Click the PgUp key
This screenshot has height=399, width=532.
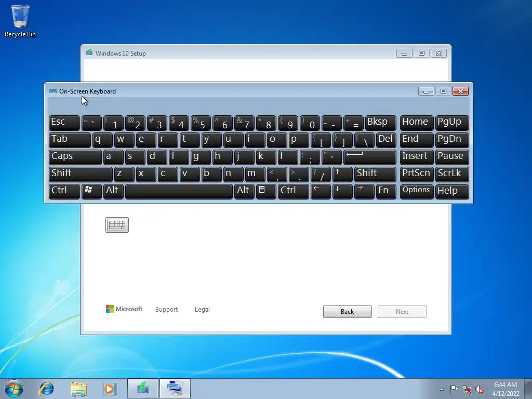(452, 123)
